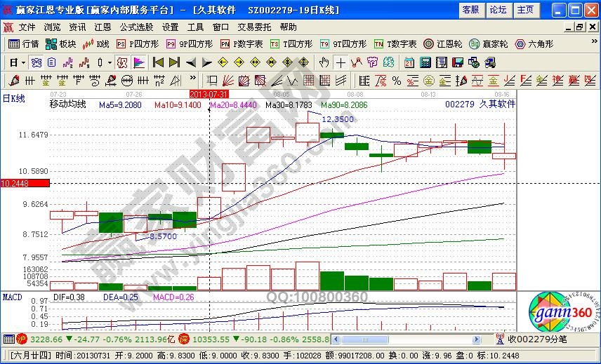
Task: Open the T四方形 time square tool
Action: [291, 44]
